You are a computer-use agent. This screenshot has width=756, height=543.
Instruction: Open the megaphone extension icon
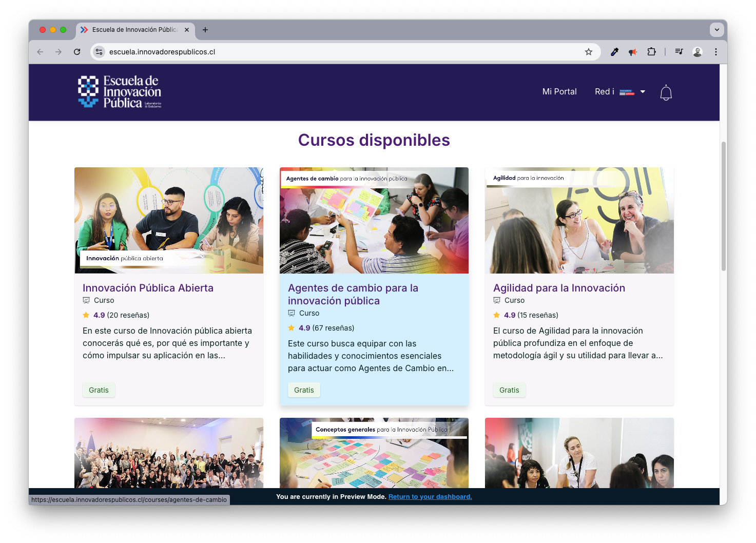click(633, 52)
